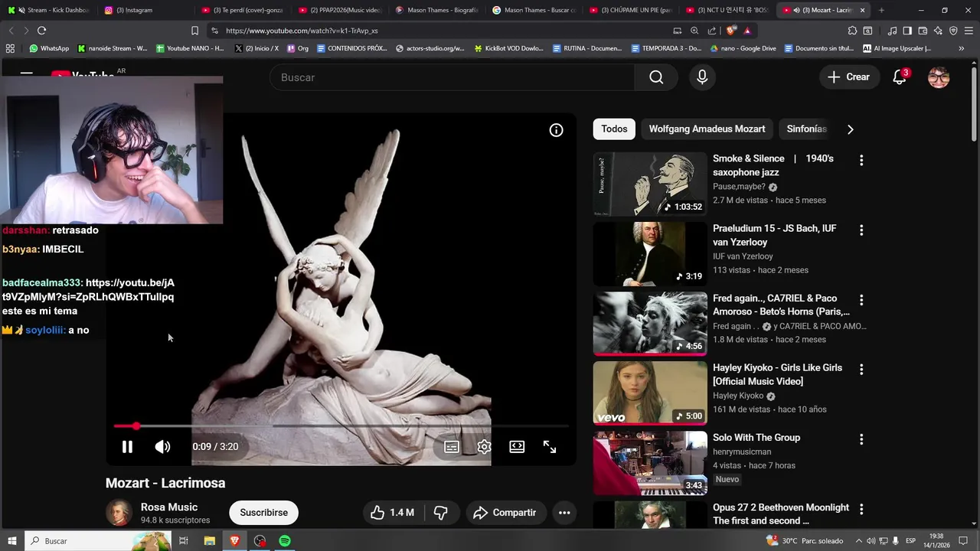980x551 pixels.
Task: Show more filter chips with the right arrow
Action: click(850, 129)
